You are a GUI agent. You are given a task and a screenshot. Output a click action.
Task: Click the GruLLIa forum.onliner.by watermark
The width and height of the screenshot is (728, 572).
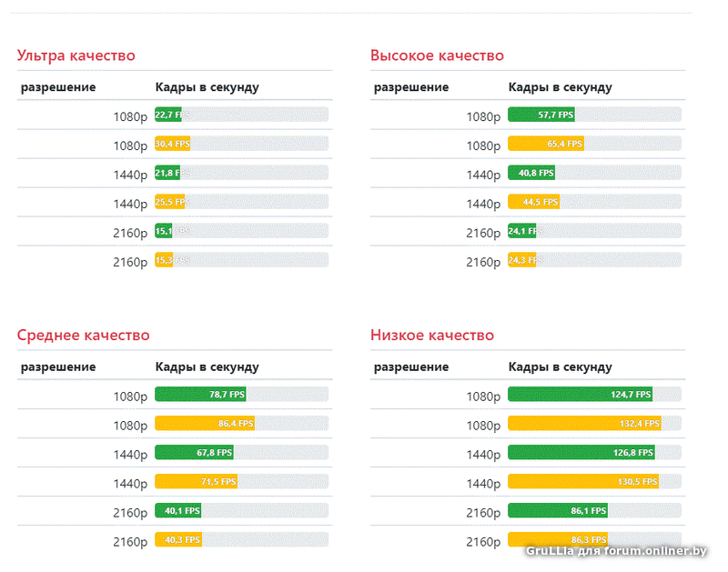point(616,551)
